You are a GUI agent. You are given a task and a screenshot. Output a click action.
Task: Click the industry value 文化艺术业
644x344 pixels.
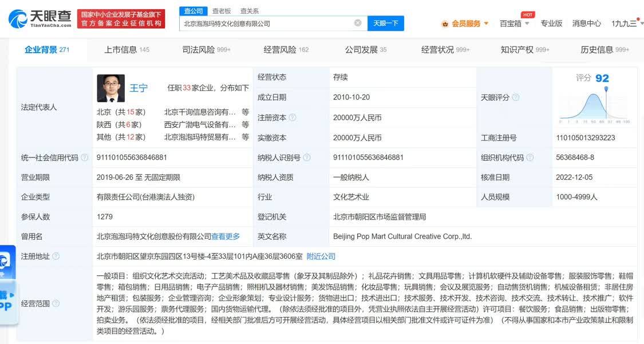click(x=351, y=197)
